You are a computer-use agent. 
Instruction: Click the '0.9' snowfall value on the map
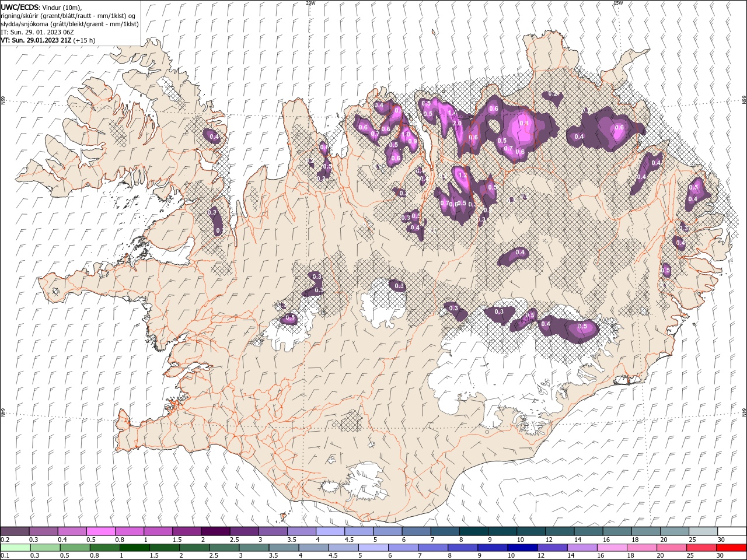[413, 142]
